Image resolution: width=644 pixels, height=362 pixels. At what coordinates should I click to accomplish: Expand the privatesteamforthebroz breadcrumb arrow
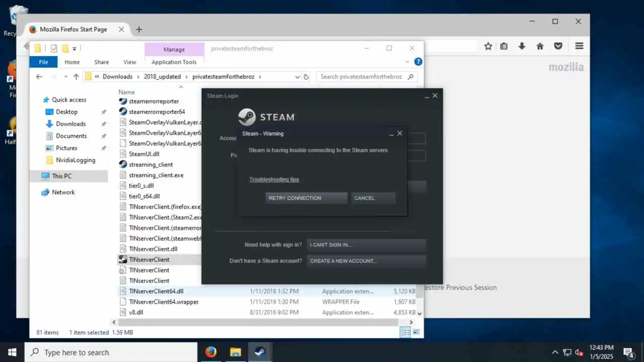[x=260, y=77]
